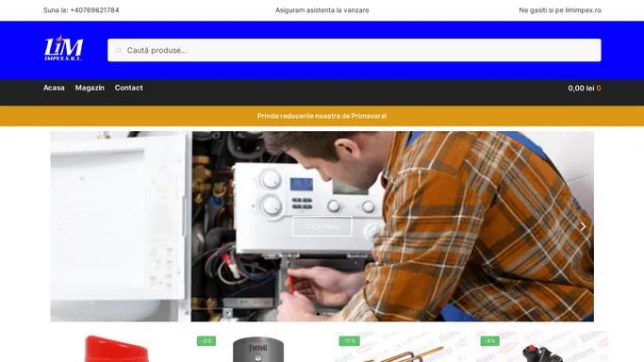644x362 pixels.
Task: Advance the slider with the right arrow
Action: pos(583,226)
